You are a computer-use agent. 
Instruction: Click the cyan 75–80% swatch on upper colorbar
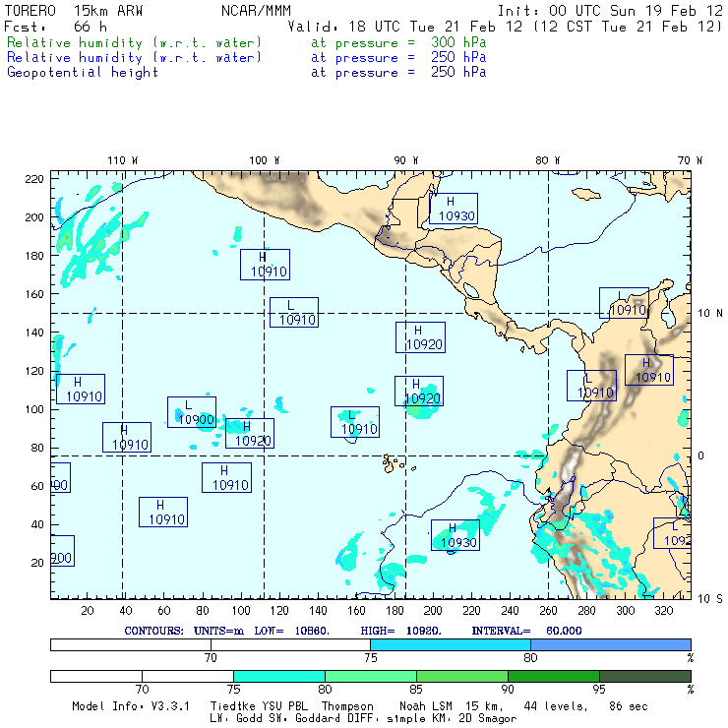point(451,644)
